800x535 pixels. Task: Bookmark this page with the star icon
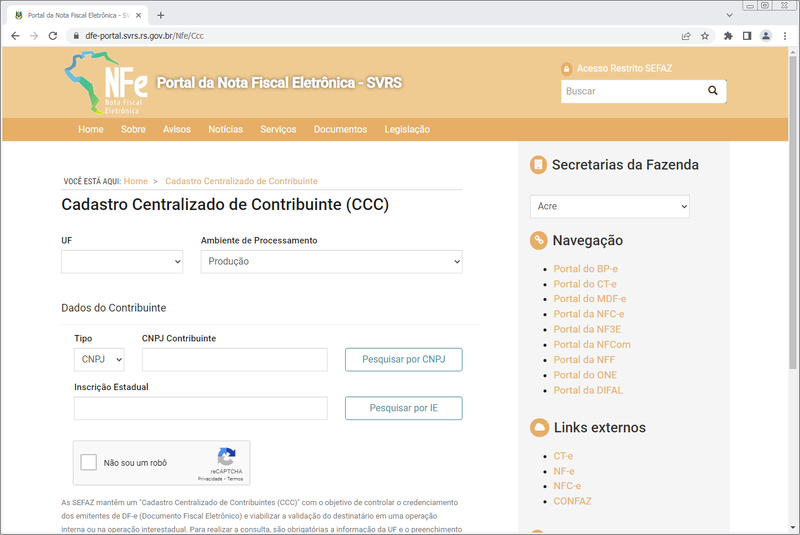[x=705, y=36]
